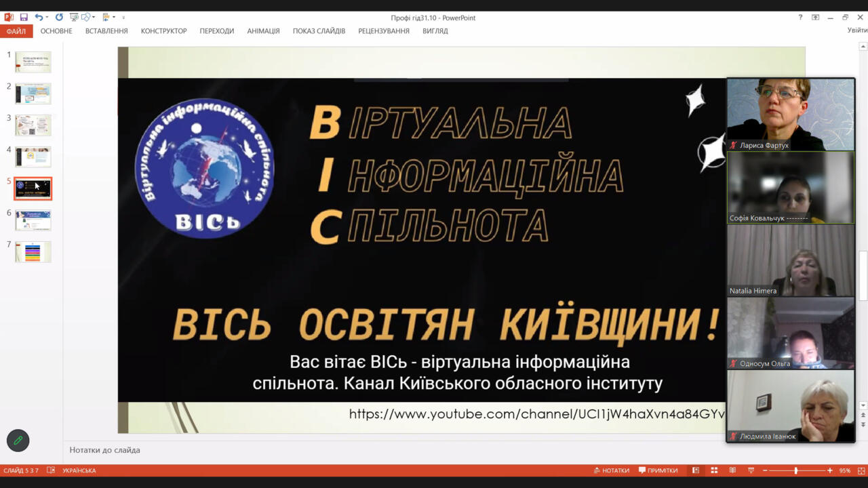This screenshot has width=868, height=488.
Task: Customize Quick Access Toolbar dropdown
Action: coord(123,18)
